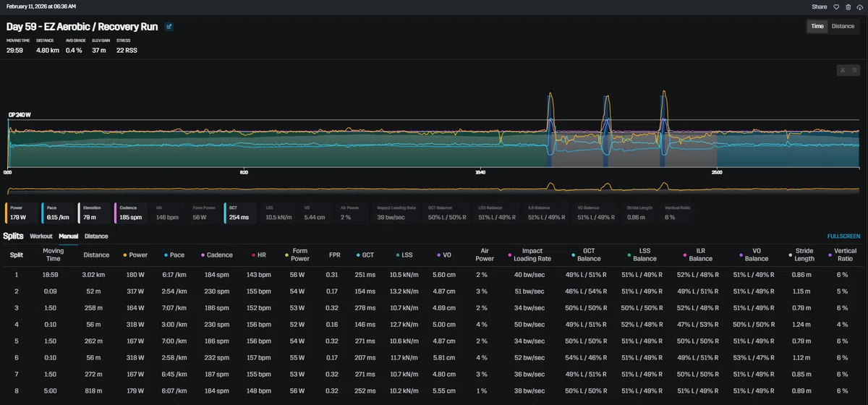Download the activity via the cloud icon
Screen dimensions: 868x405
point(859,7)
